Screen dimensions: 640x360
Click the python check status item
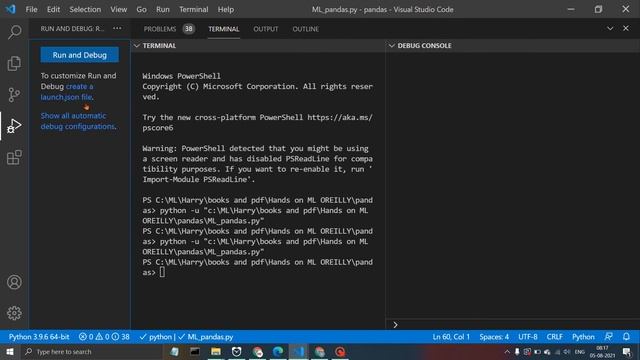(x=156, y=337)
